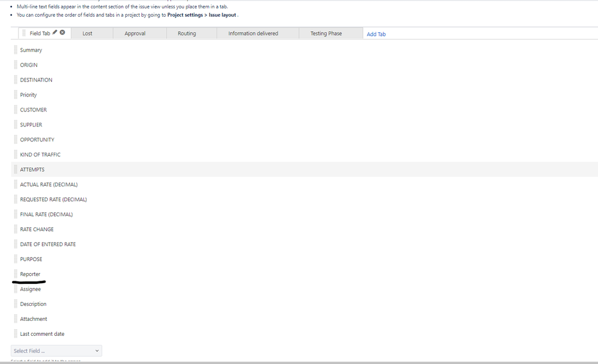This screenshot has height=364, width=598.
Task: Select the Summary field row
Action: pos(304,50)
